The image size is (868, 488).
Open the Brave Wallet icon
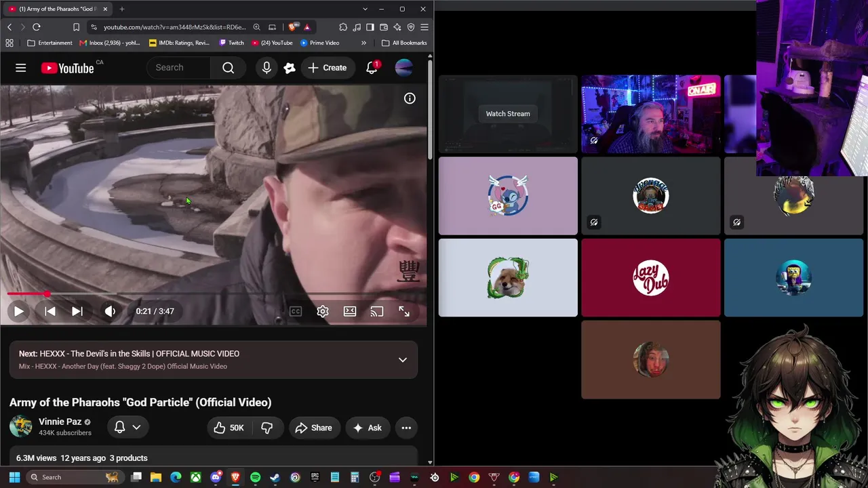pos(384,27)
